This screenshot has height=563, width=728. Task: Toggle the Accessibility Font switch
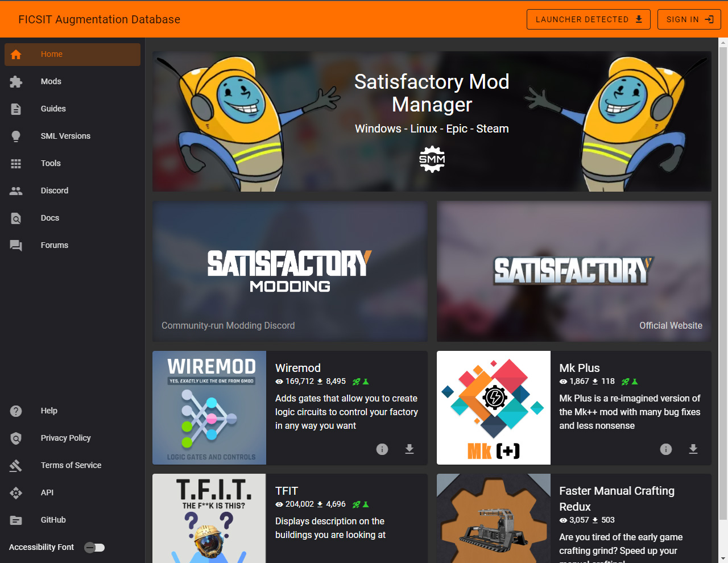pos(94,548)
